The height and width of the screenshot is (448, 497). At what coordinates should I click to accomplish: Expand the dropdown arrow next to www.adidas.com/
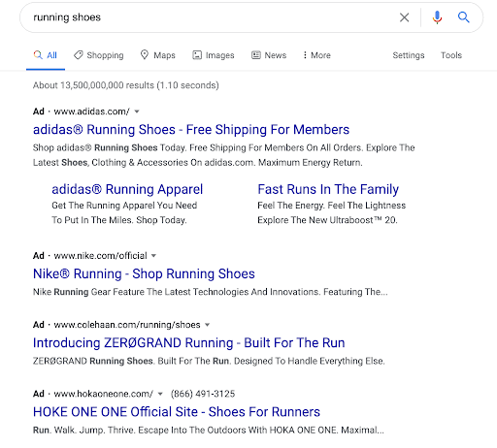(x=137, y=112)
